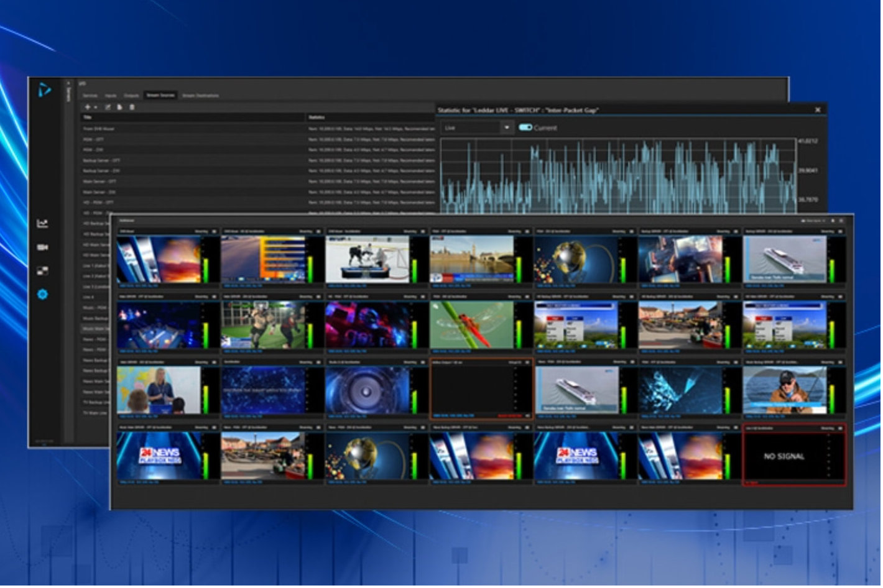883x588 pixels.
Task: Click the add (plus) stream source icon
Action: [88, 108]
